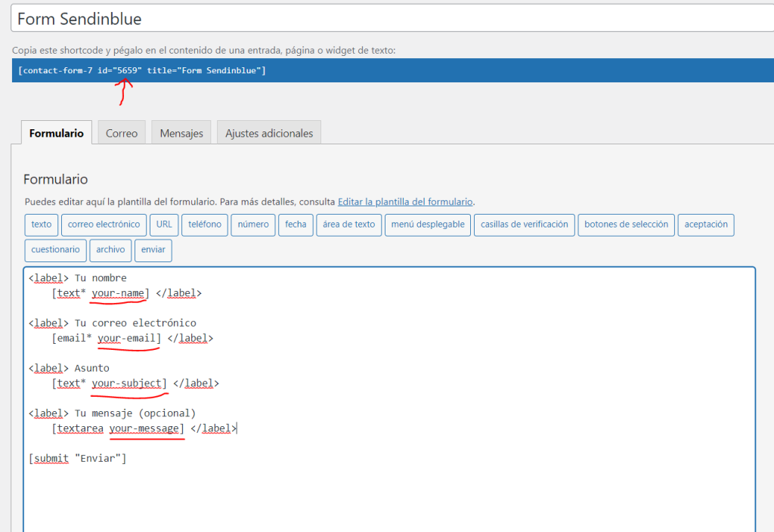Viewport: 774px width, 532px height.
Task: Open the Mensajes tab
Action: coord(181,133)
